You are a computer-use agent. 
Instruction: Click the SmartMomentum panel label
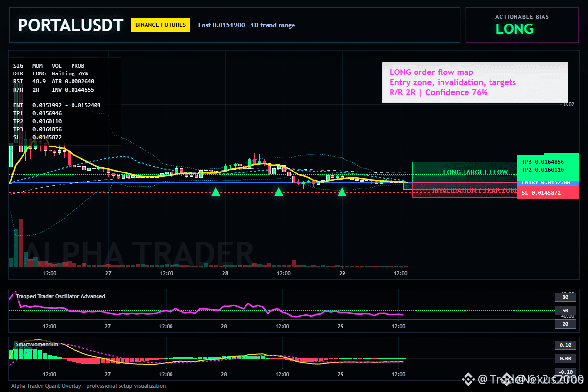pos(37,344)
